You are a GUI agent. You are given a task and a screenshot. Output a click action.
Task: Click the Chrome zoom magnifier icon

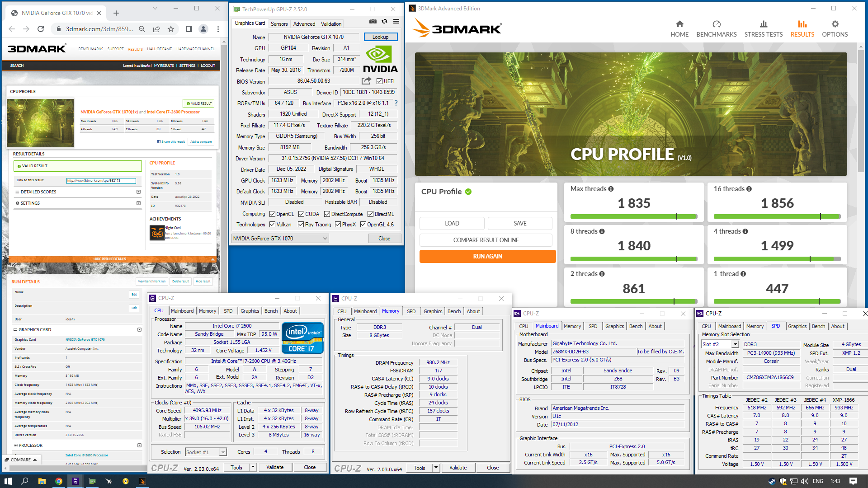point(142,29)
